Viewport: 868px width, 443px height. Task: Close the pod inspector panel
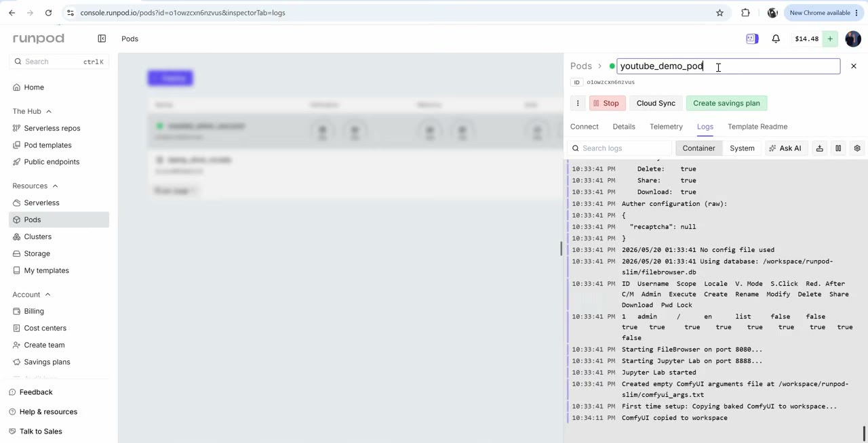click(854, 66)
